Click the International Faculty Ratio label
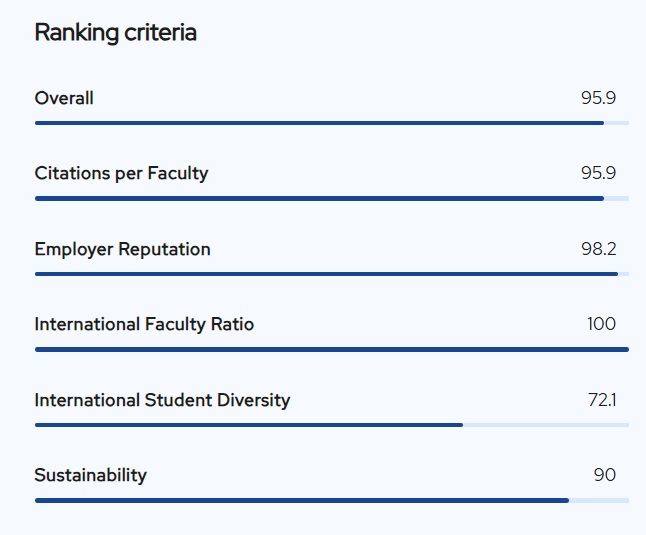646x535 pixels. (x=144, y=324)
